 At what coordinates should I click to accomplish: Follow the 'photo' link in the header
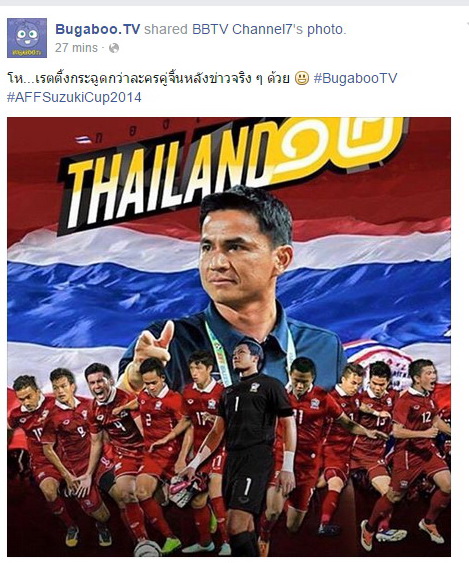click(325, 29)
